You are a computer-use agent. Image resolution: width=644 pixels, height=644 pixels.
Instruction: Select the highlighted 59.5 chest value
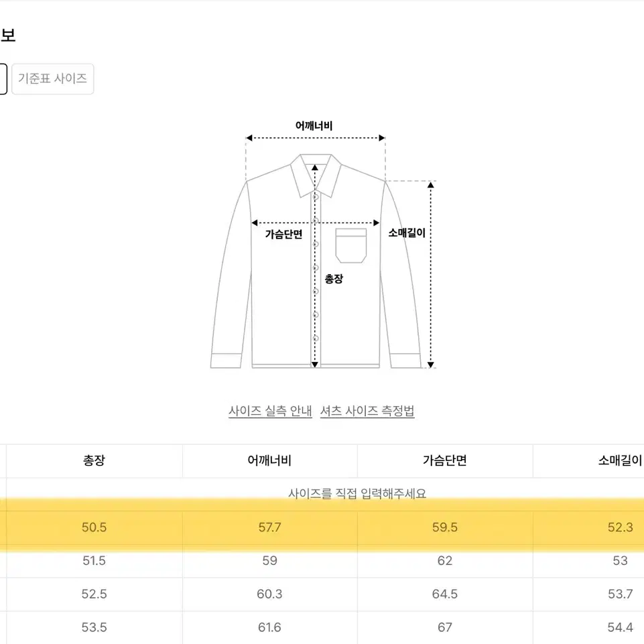445,527
